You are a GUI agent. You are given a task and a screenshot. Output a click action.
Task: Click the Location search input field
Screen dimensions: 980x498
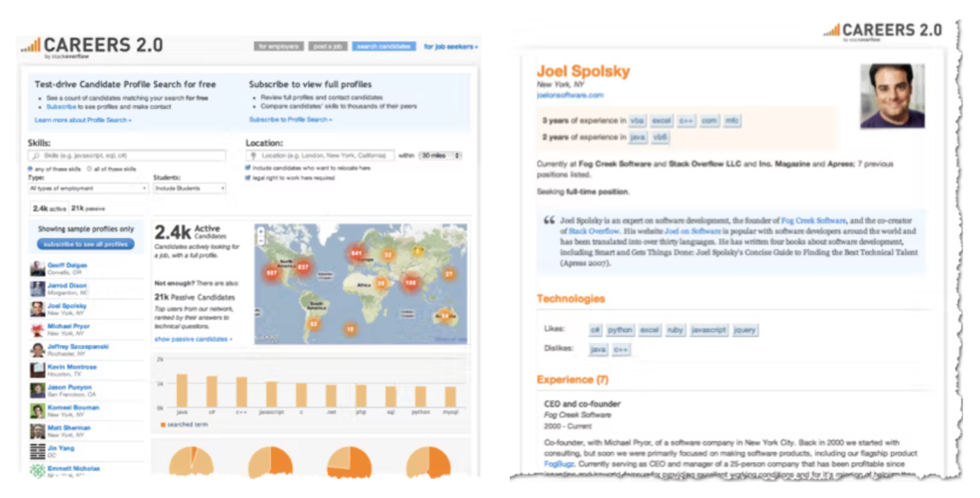click(x=321, y=156)
